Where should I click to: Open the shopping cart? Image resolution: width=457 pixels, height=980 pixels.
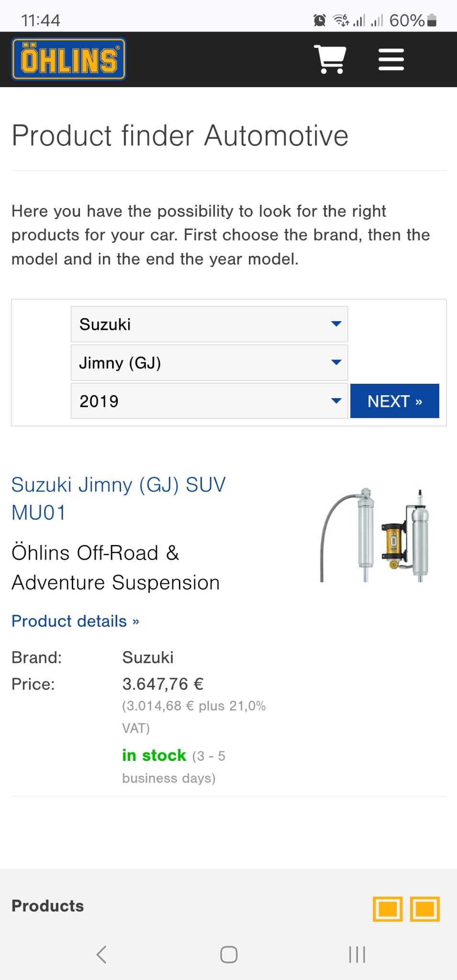pos(330,59)
